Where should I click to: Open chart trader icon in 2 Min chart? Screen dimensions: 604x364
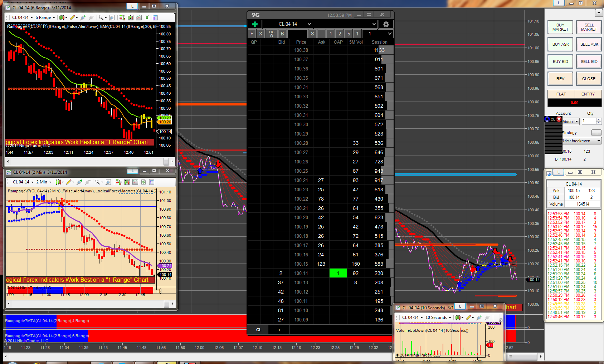click(118, 182)
